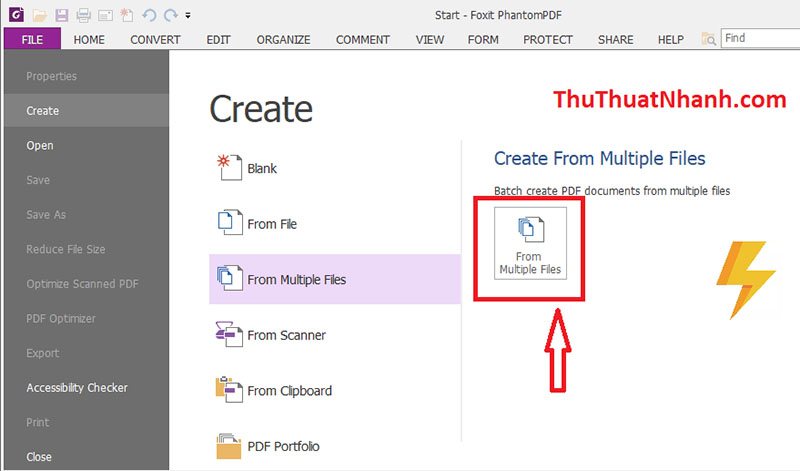Click the Save floppy disk icon
800x471 pixels.
[62, 15]
